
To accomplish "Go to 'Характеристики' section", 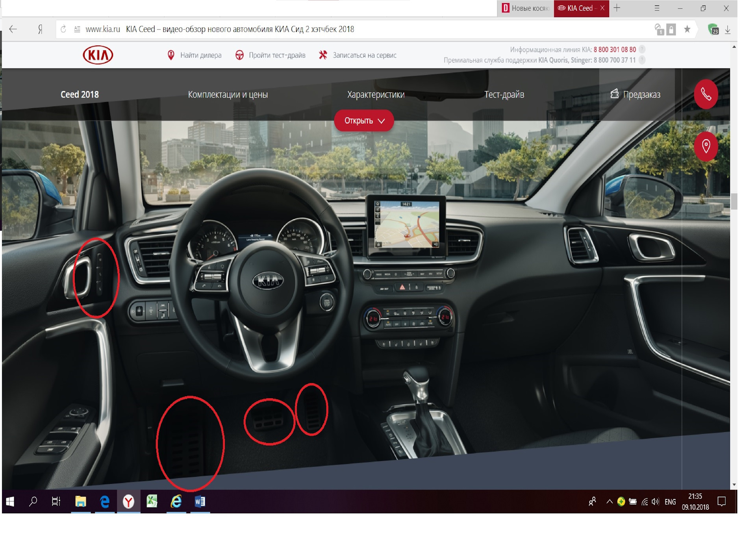I will coord(376,94).
